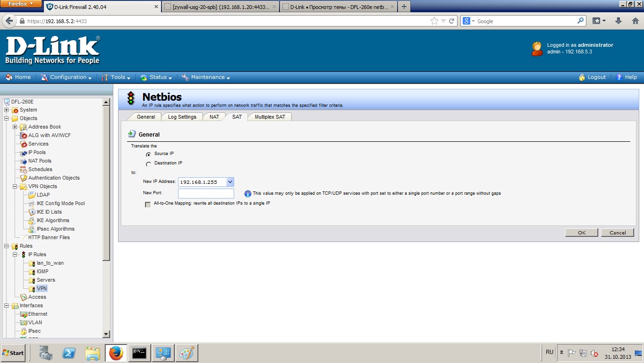Enable the All-to-One Mapping checkbox

[148, 204]
